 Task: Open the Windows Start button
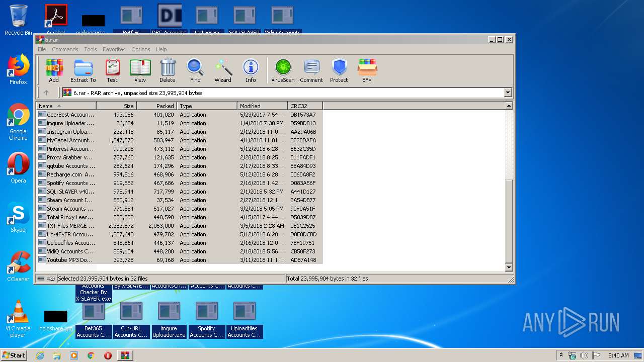pyautogui.click(x=14, y=355)
